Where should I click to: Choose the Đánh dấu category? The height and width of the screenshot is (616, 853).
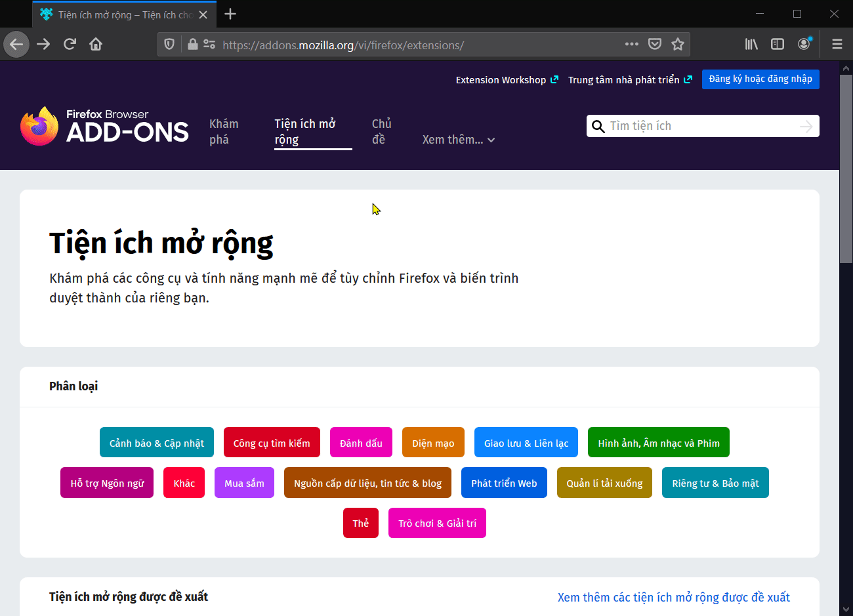(x=361, y=443)
